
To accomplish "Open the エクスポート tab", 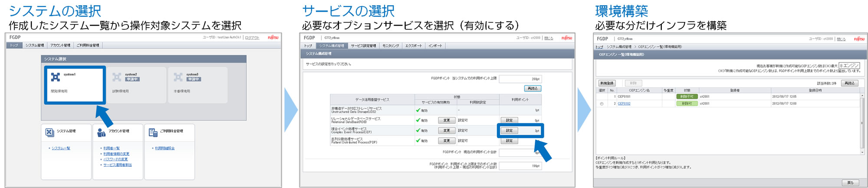I will tap(413, 46).
